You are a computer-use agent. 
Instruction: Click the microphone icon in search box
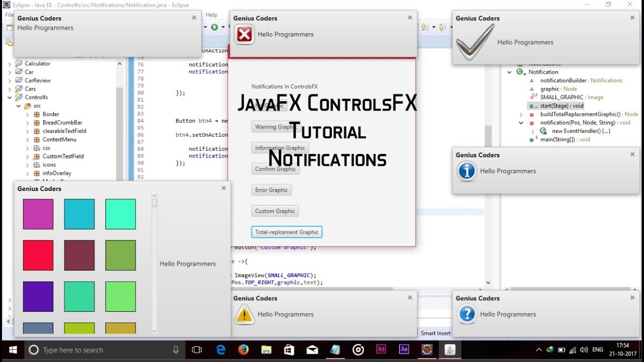click(x=176, y=350)
